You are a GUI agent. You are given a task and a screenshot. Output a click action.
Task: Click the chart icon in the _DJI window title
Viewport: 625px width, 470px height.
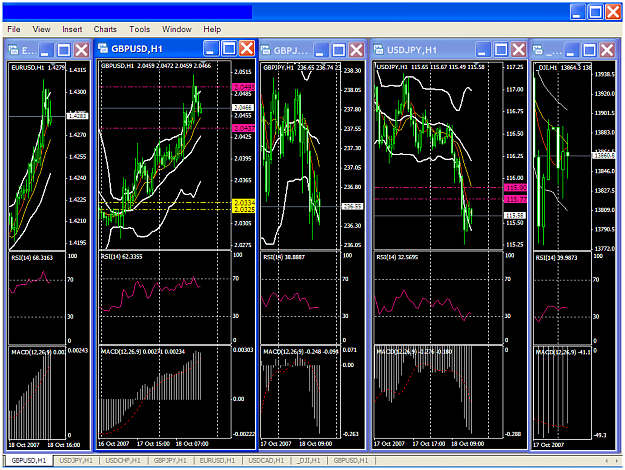(538, 50)
